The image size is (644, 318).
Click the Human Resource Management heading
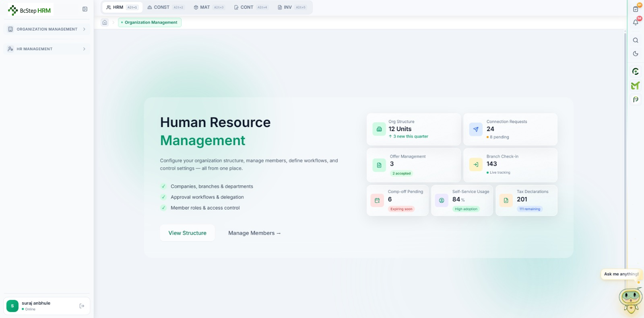pyautogui.click(x=215, y=131)
